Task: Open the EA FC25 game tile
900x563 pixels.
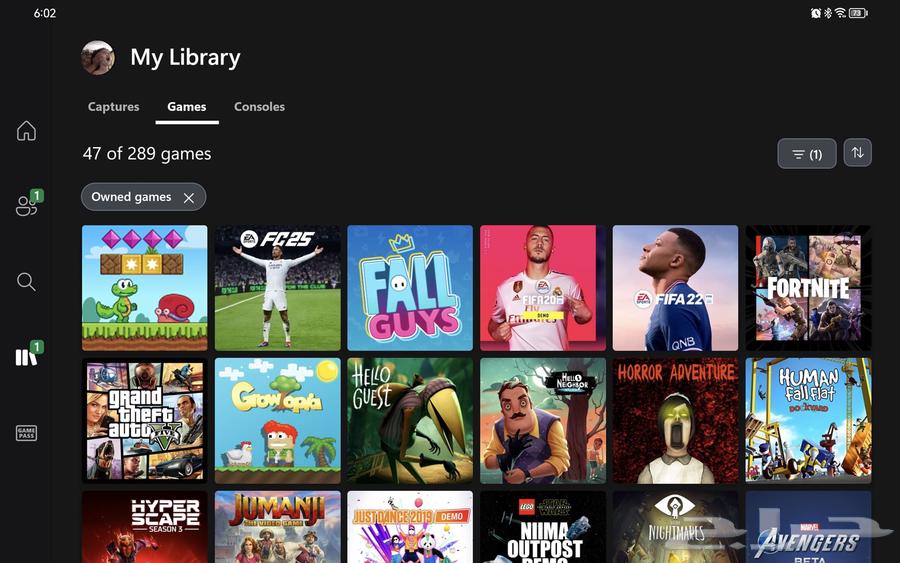Action: (277, 288)
